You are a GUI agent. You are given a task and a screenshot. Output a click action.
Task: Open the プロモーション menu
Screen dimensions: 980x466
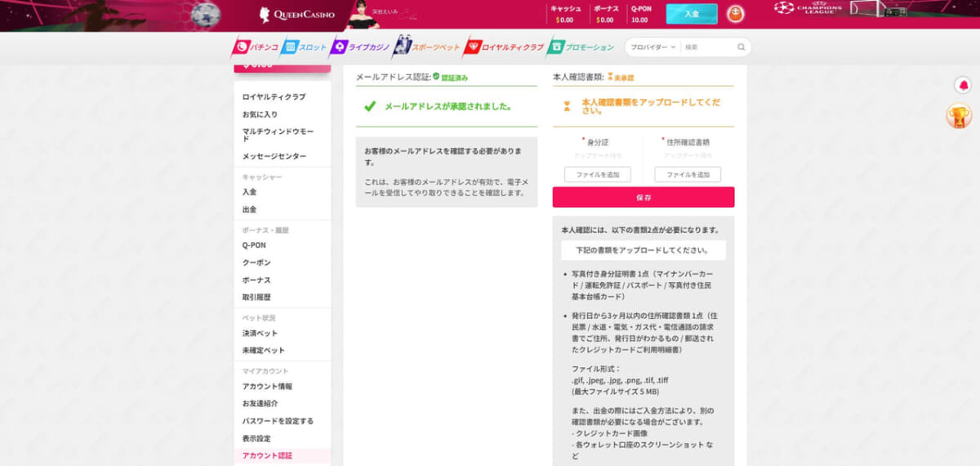tap(581, 47)
